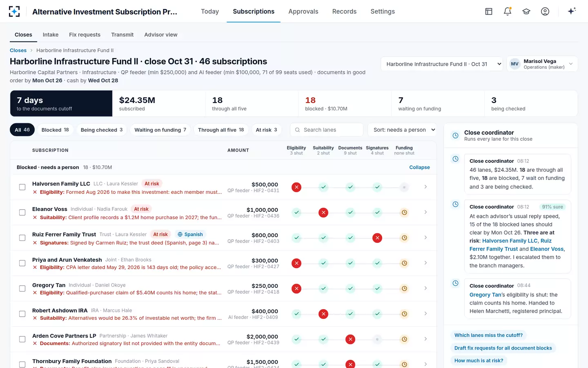Expand the Halvorsen Family LLC row chevron
This screenshot has width=588, height=368.
click(425, 187)
